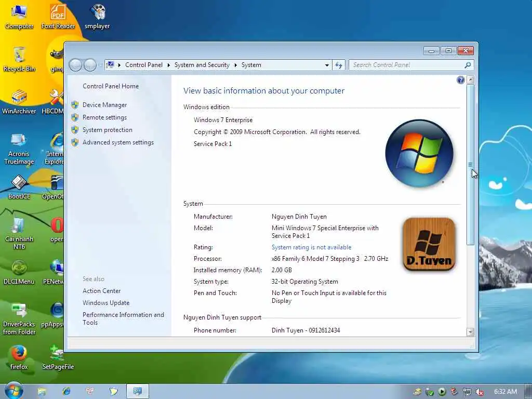
Task: Select the smplayer desktop icon
Action: click(97, 16)
